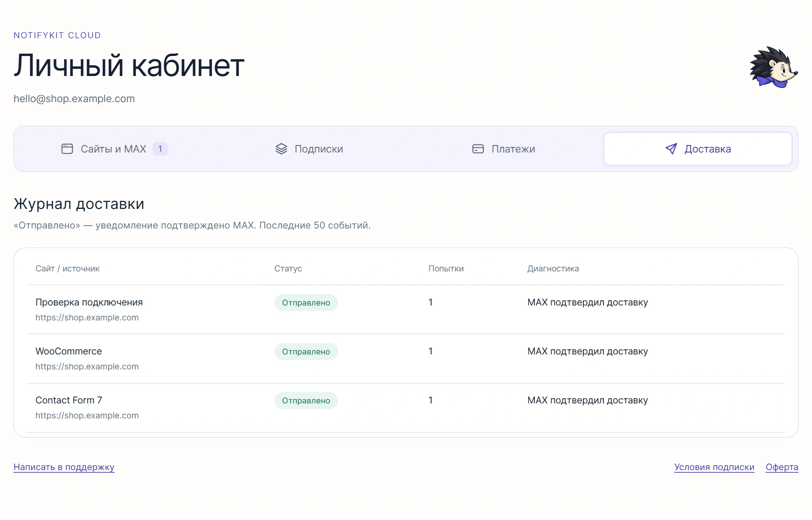Viewport: 812px width, 520px height.
Task: Open the Написать в поддержку link
Action: click(x=64, y=467)
